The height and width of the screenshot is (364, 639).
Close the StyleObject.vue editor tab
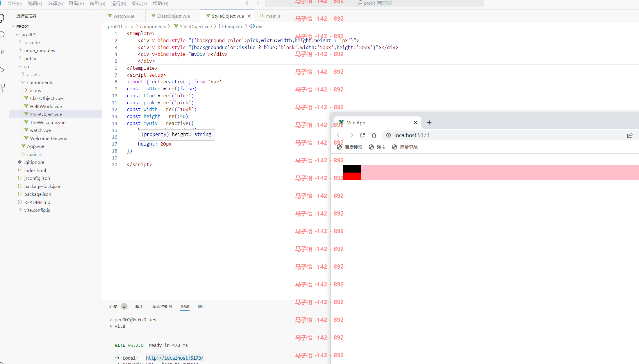[x=249, y=16]
